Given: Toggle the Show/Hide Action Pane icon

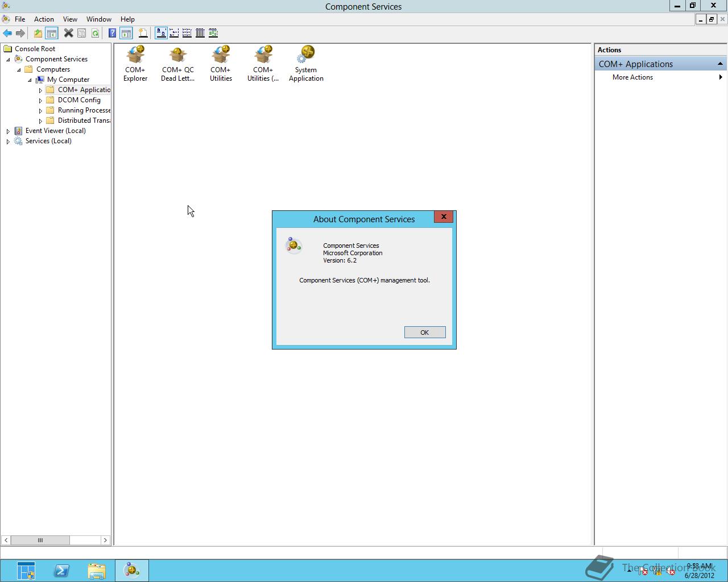Looking at the screenshot, I should click(x=126, y=33).
